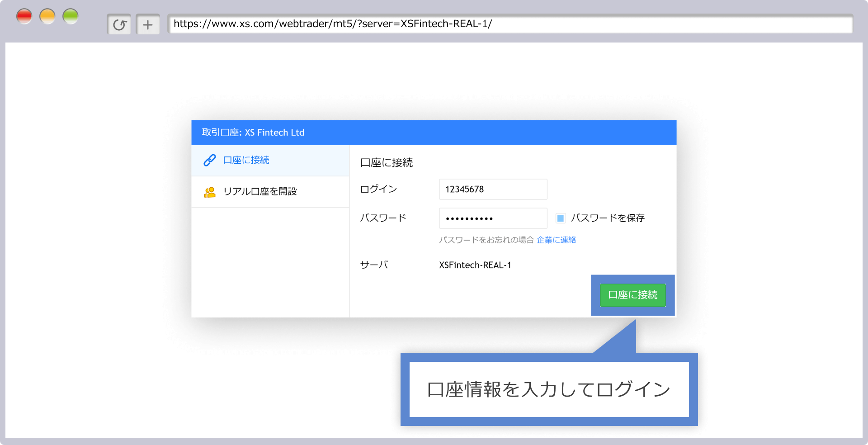Click the people icon for real account
This screenshot has height=445, width=868.
(210, 192)
